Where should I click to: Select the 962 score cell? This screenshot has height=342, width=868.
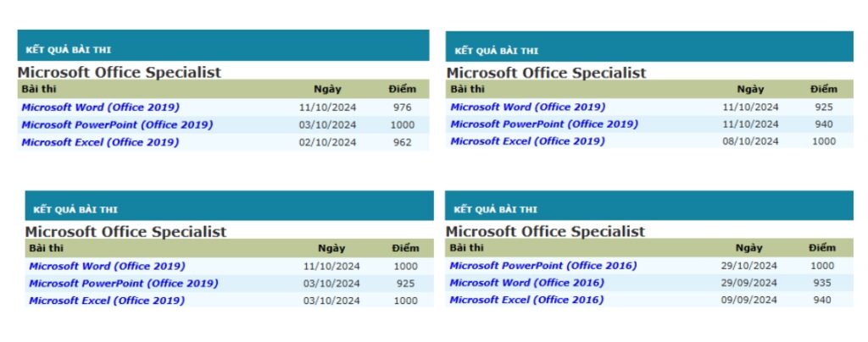click(403, 142)
